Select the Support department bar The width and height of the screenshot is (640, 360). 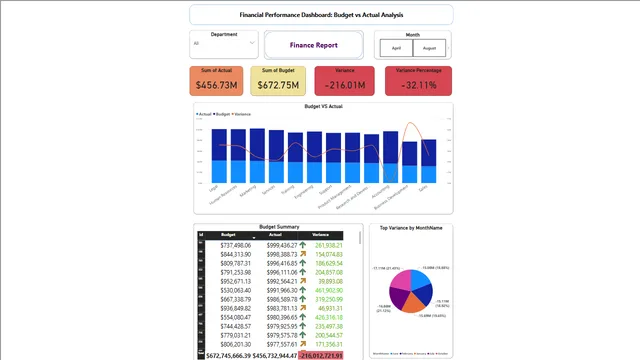tap(333, 158)
